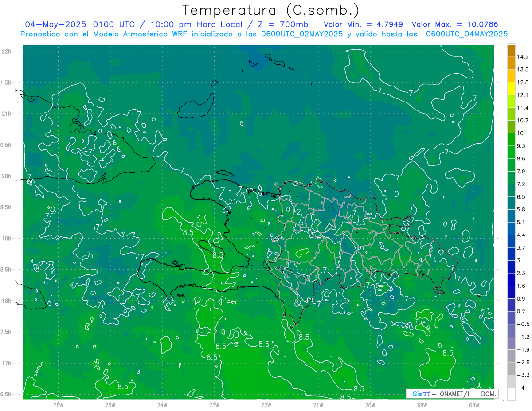Click the '0600UTC_02MAY2025' initialization time text

pos(302,34)
